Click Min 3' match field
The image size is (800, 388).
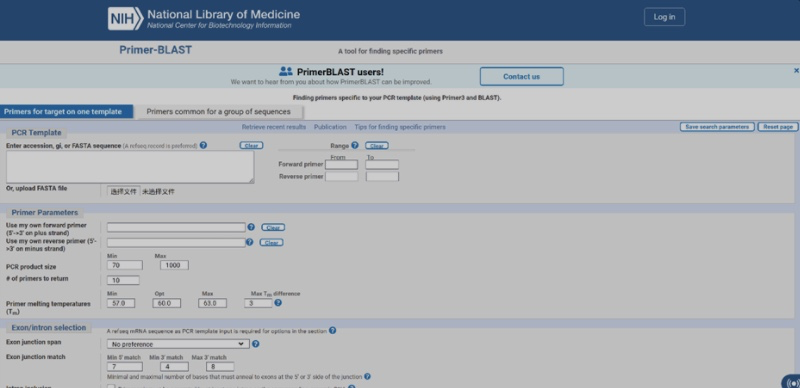[x=174, y=367]
